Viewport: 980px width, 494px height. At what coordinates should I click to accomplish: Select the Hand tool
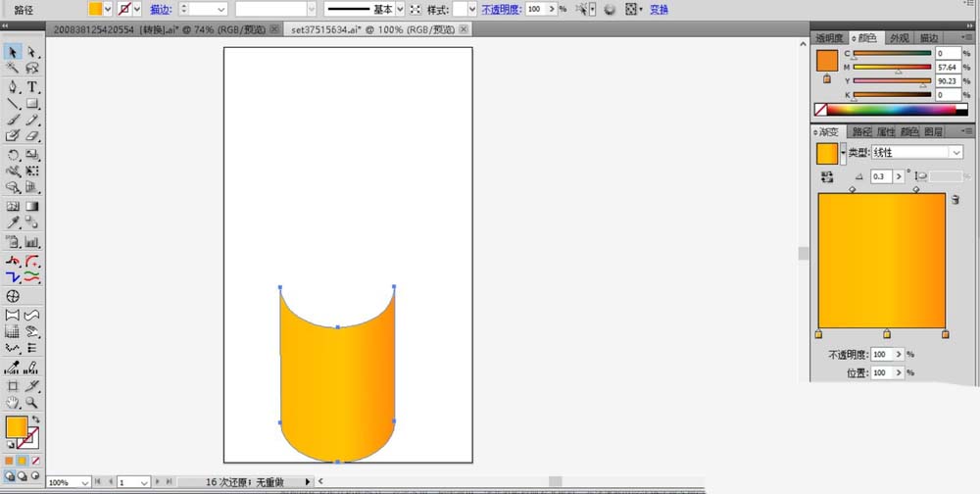(x=13, y=403)
